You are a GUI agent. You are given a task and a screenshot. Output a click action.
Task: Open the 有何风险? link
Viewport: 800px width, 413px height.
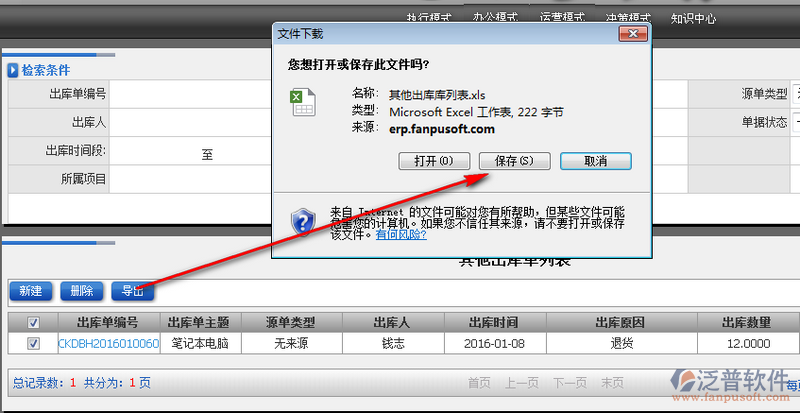coord(401,235)
